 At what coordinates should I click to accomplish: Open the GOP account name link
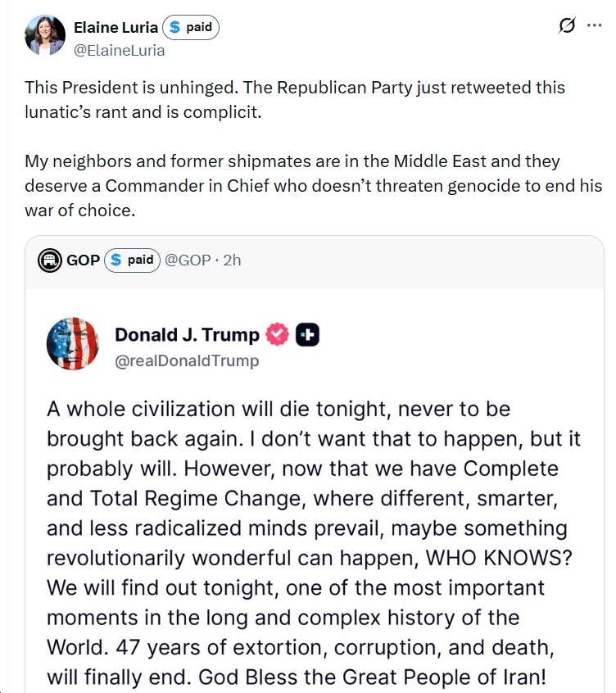(83, 260)
